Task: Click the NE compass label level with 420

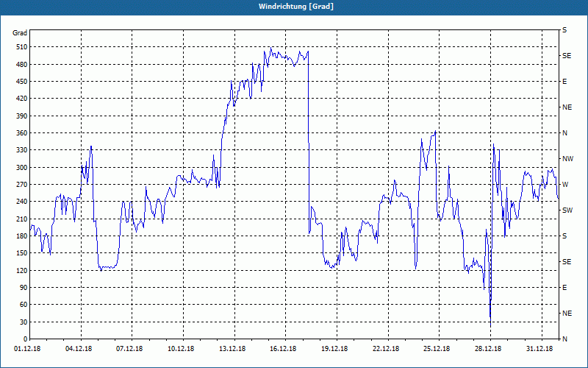Action: (567, 107)
